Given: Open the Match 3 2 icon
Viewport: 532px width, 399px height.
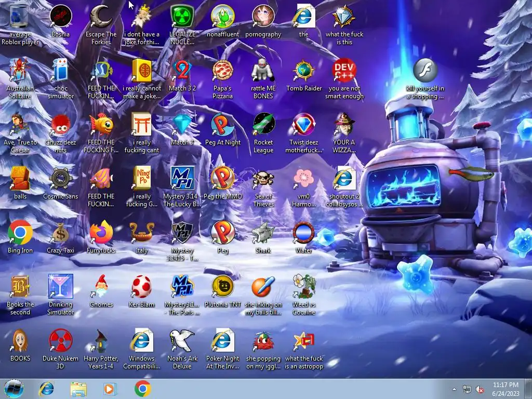Looking at the screenshot, I should pos(182,70).
